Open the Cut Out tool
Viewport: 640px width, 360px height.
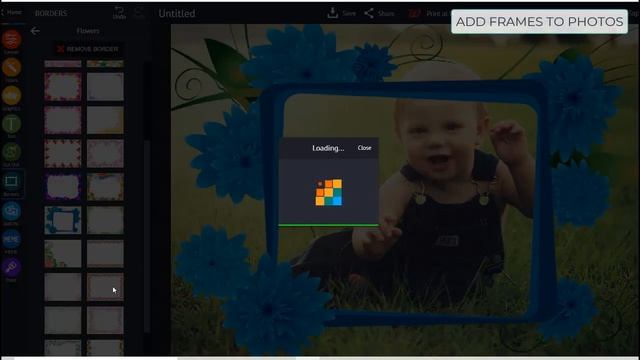(11, 152)
